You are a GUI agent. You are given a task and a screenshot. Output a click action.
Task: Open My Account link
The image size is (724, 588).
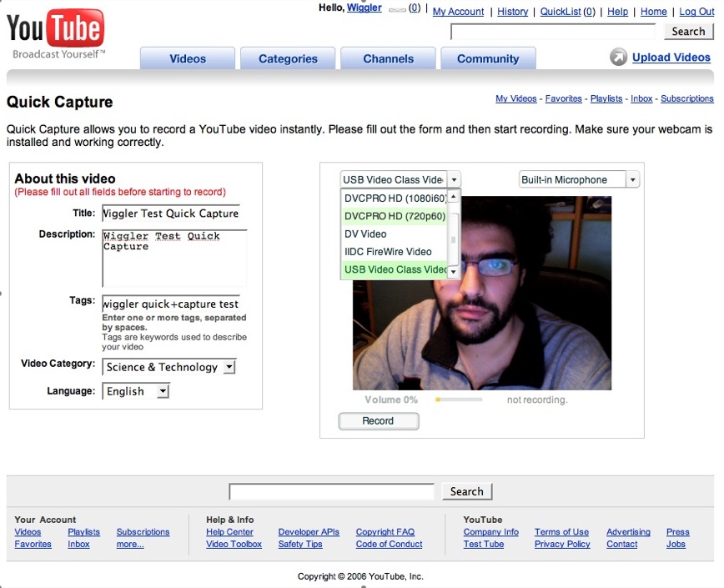coord(458,12)
